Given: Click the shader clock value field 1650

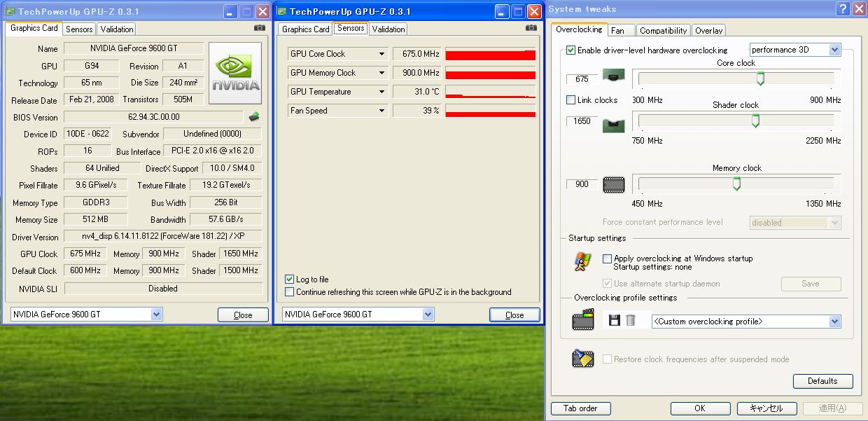Looking at the screenshot, I should 582,121.
